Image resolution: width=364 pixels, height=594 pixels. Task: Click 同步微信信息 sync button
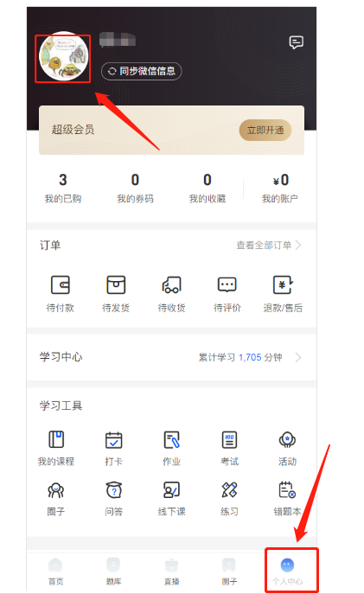coord(142,71)
